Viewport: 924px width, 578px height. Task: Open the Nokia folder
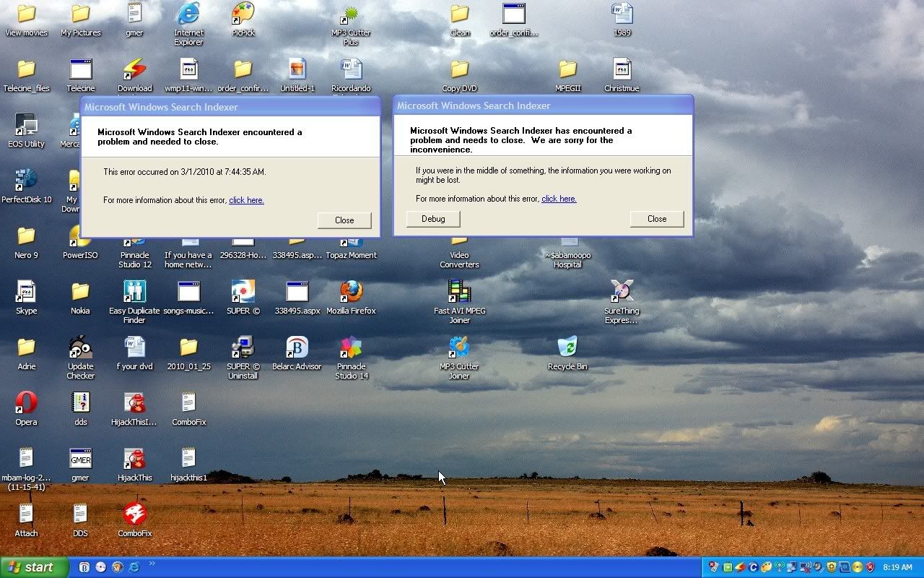pos(80,298)
